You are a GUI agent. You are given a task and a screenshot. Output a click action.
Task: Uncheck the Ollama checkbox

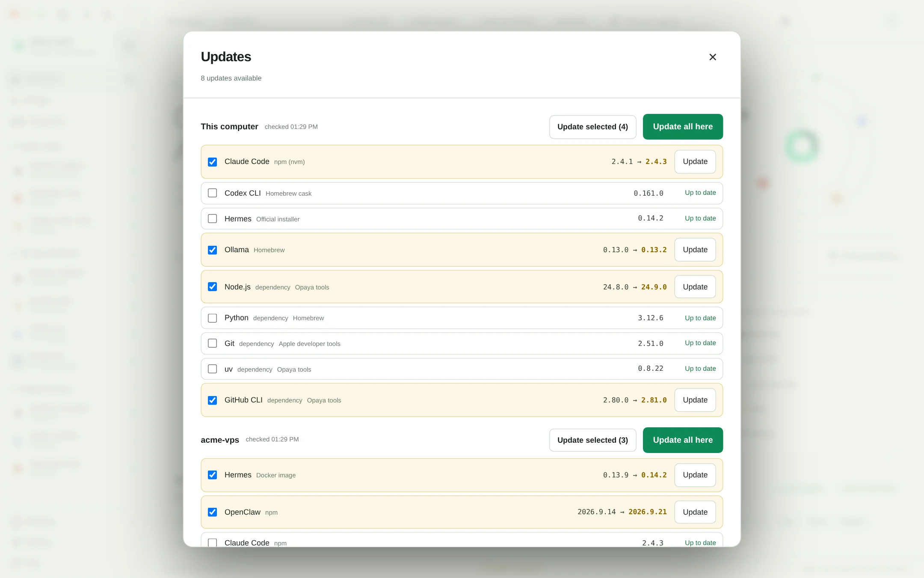(212, 250)
